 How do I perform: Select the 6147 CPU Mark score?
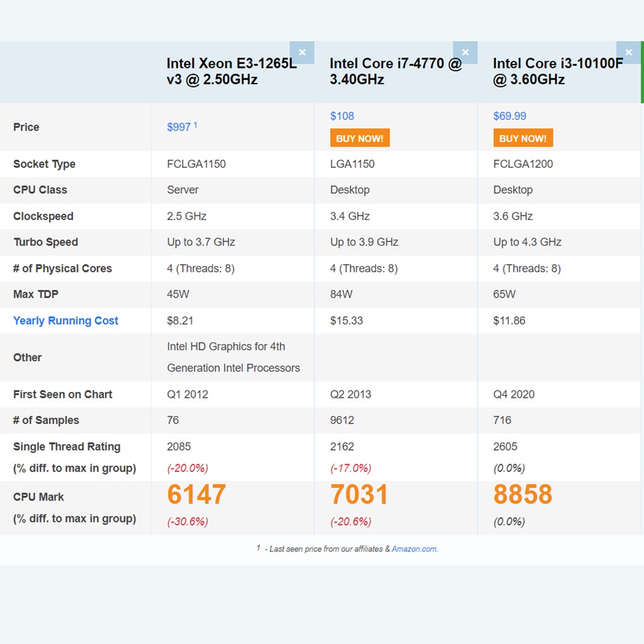(196, 494)
